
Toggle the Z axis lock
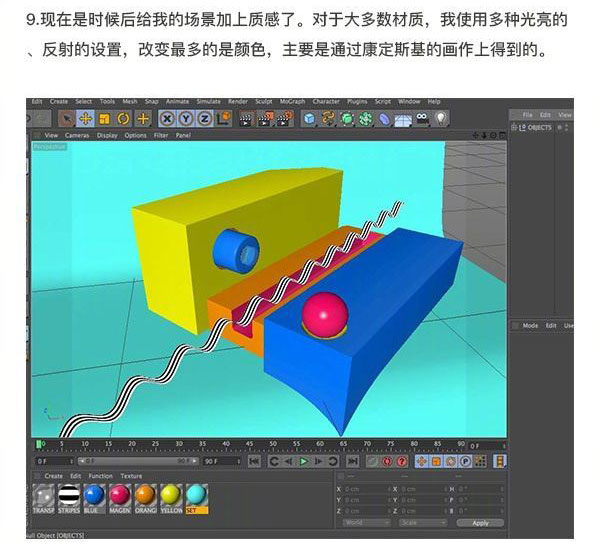tap(205, 119)
